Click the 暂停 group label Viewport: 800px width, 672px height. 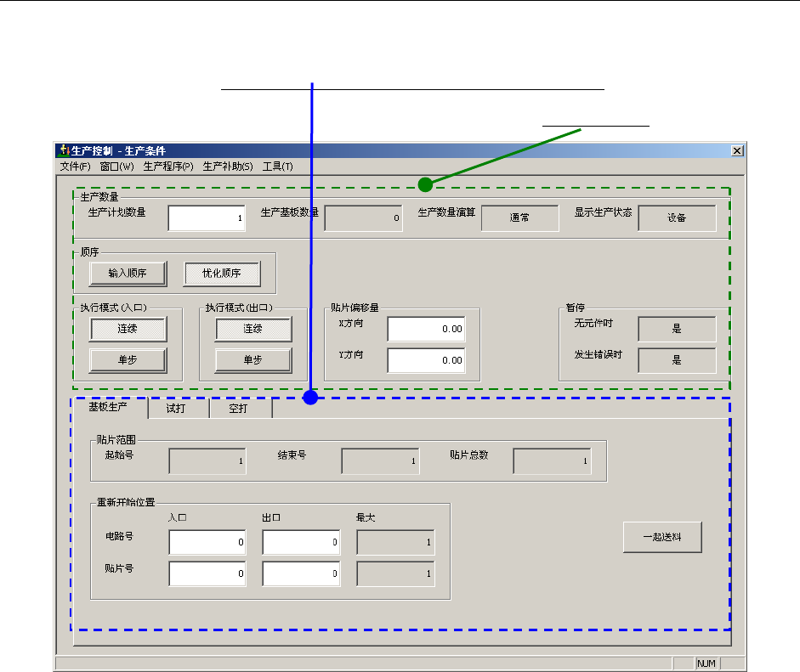pyautogui.click(x=576, y=308)
